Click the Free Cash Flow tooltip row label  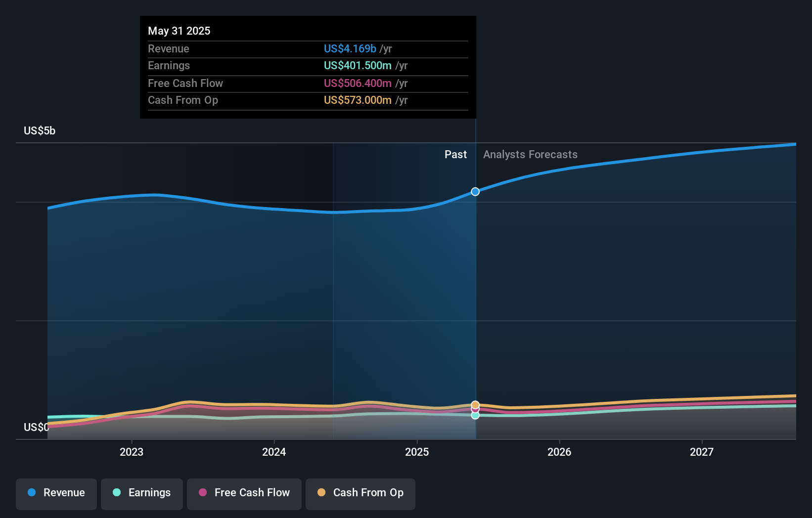185,83
